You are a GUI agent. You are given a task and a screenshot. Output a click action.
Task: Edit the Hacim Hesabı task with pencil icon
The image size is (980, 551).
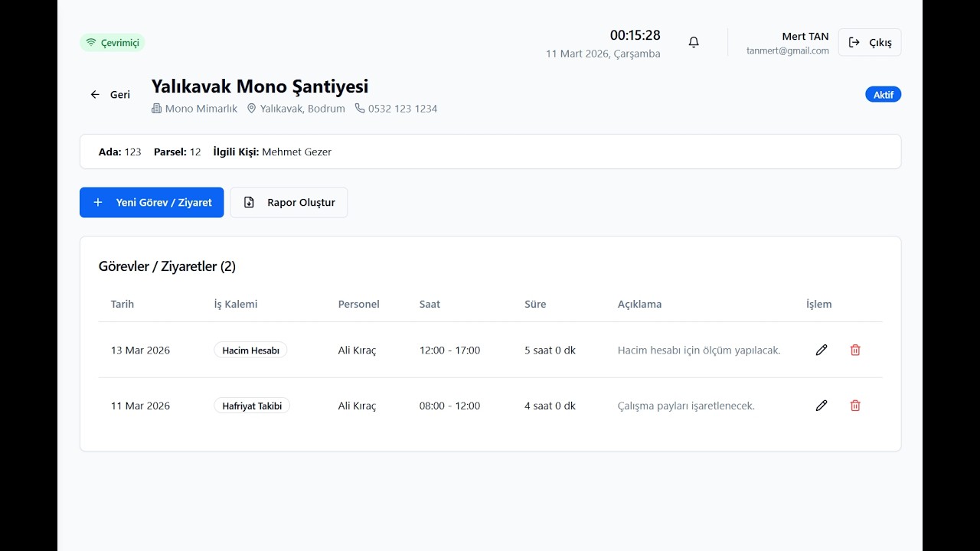click(x=822, y=350)
